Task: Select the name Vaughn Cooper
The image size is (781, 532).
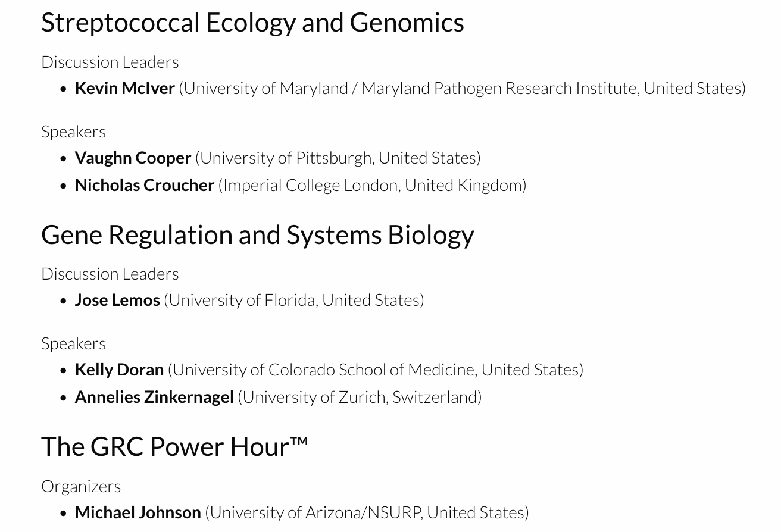Action: point(133,158)
